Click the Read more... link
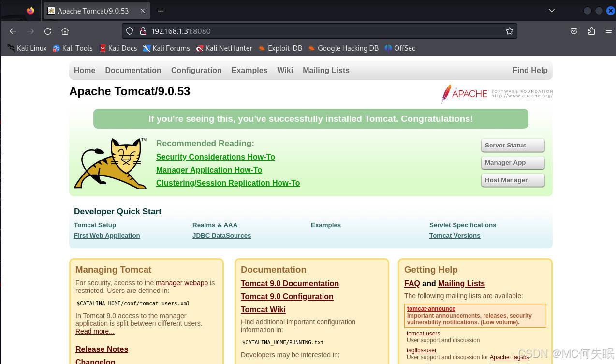 click(95, 331)
